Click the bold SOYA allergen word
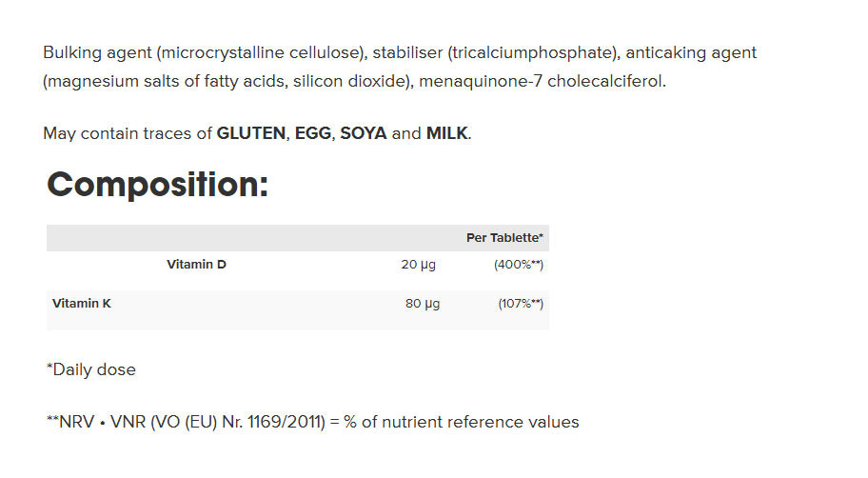Viewport: 868px width, 478px height. 364,133
